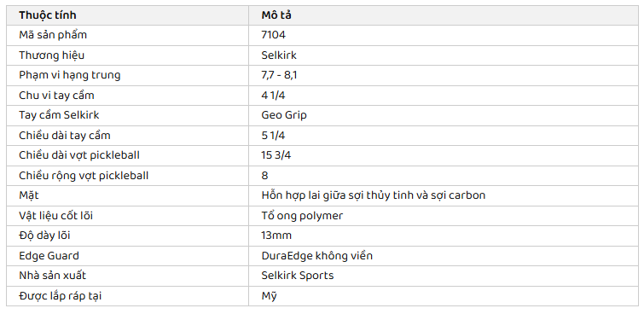Select the product code value 7104
The height and width of the screenshot is (314, 644).
(273, 35)
